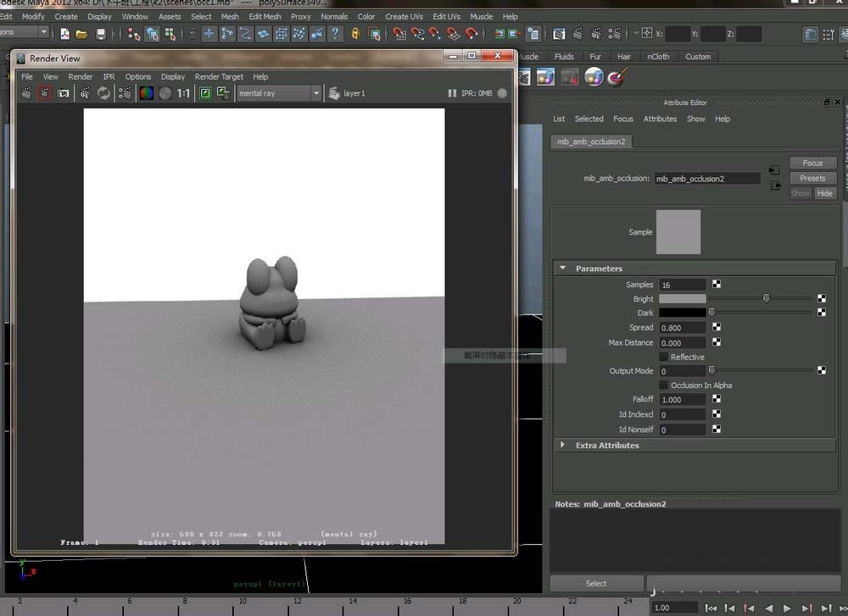
Task: Set render display to real size 1:1
Action: (184, 93)
